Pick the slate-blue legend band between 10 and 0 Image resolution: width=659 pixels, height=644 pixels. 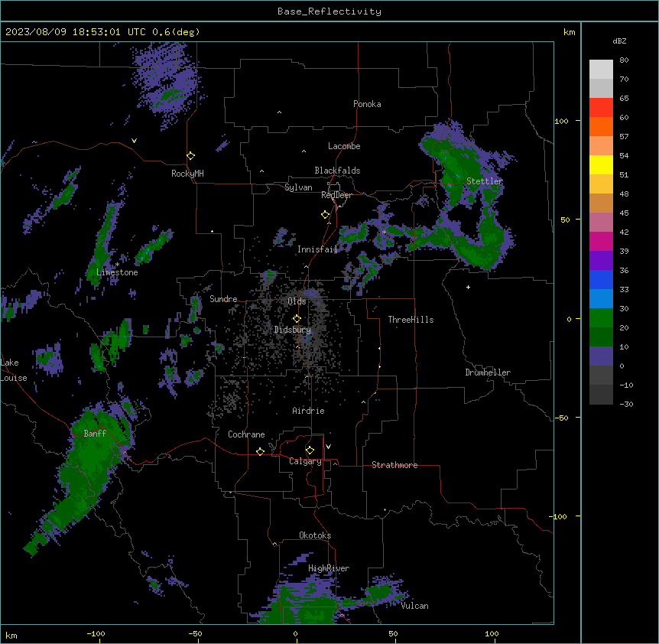[x=601, y=356]
